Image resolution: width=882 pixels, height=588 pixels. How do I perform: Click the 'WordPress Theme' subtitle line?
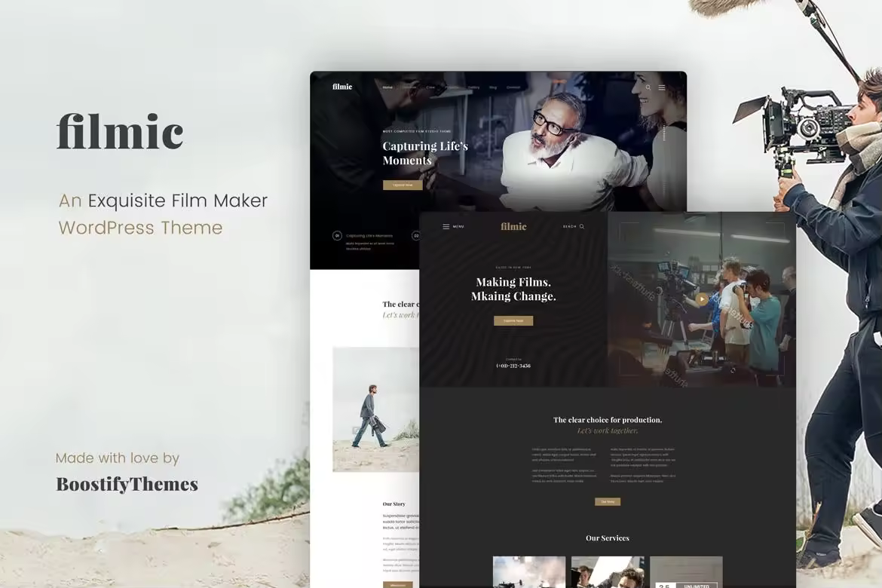coord(141,228)
